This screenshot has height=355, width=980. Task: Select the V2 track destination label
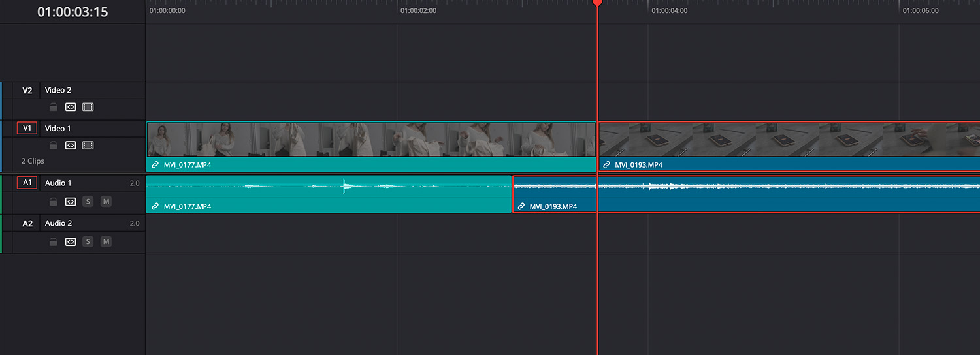27,91
